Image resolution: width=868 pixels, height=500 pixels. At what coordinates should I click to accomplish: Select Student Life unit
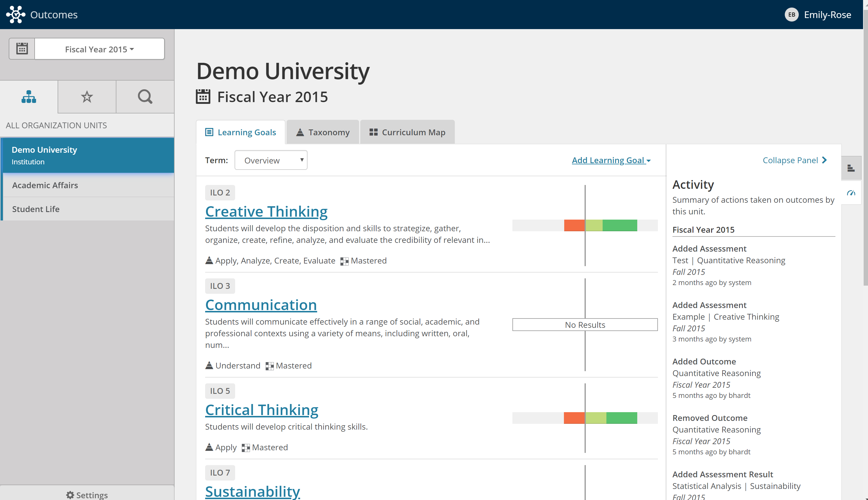[x=88, y=209]
